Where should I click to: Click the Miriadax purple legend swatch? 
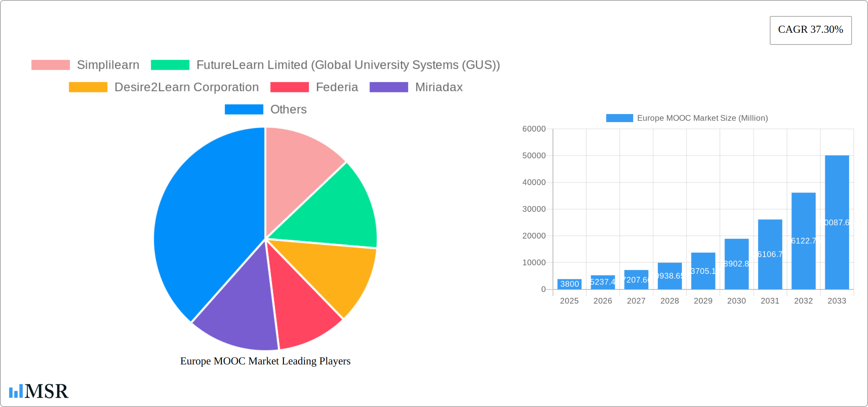[x=389, y=87]
